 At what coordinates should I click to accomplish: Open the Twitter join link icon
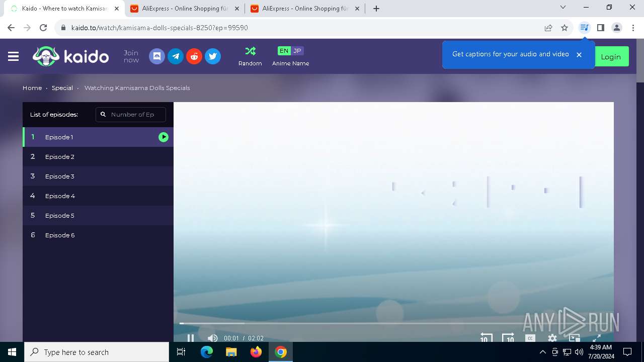click(x=213, y=56)
